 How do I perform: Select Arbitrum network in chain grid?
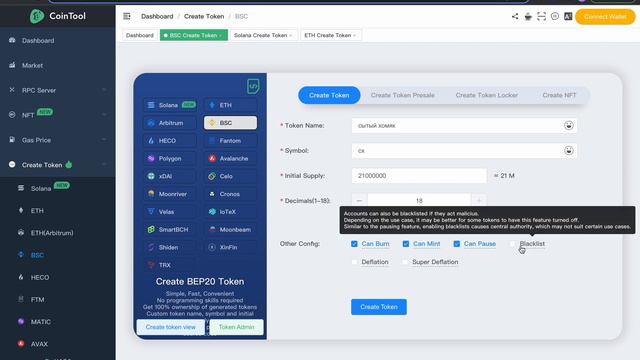[169, 123]
